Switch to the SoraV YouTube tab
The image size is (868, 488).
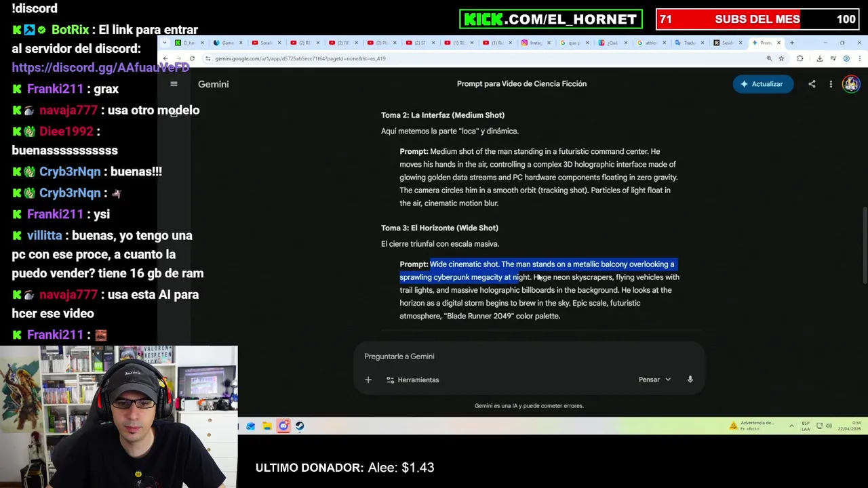266,43
